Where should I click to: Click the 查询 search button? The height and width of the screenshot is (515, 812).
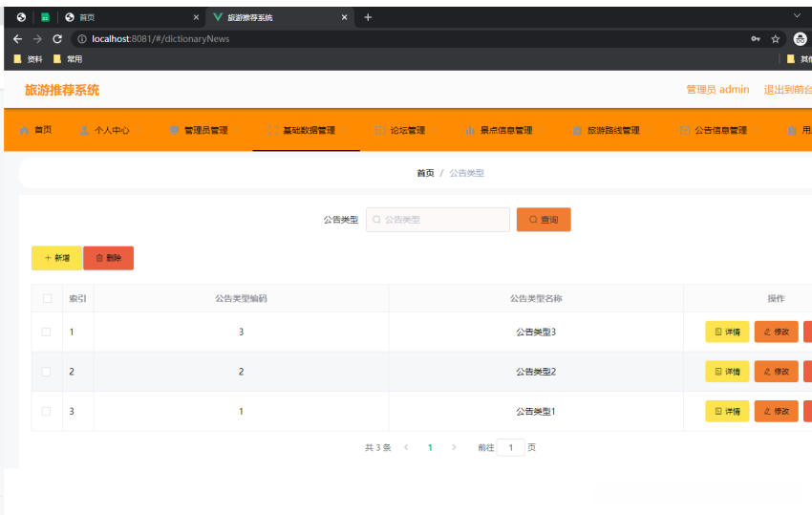click(544, 220)
